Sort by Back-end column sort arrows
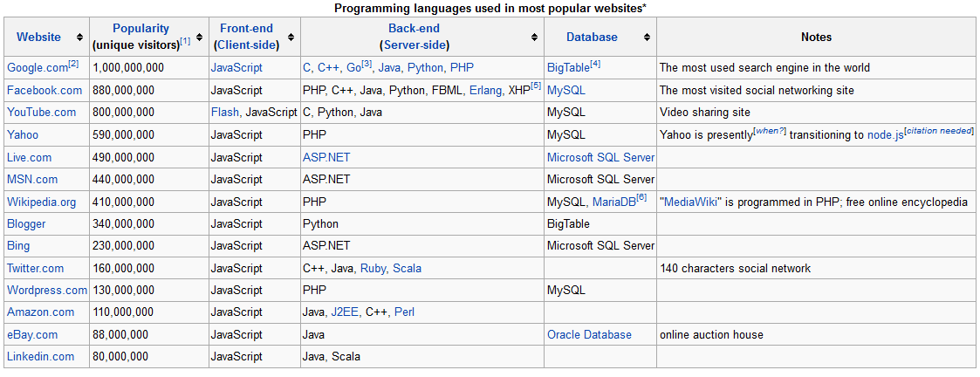Image resolution: width=980 pixels, height=377 pixels. (x=534, y=37)
